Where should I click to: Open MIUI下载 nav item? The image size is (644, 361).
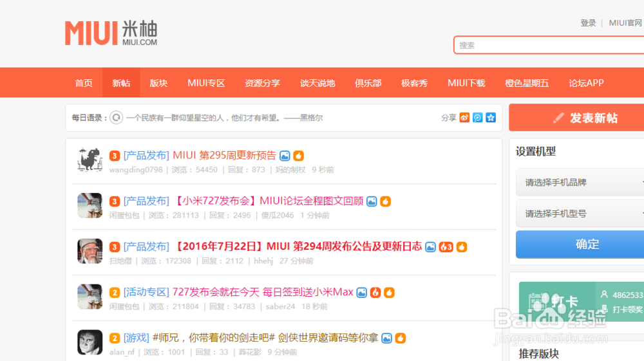tap(466, 83)
